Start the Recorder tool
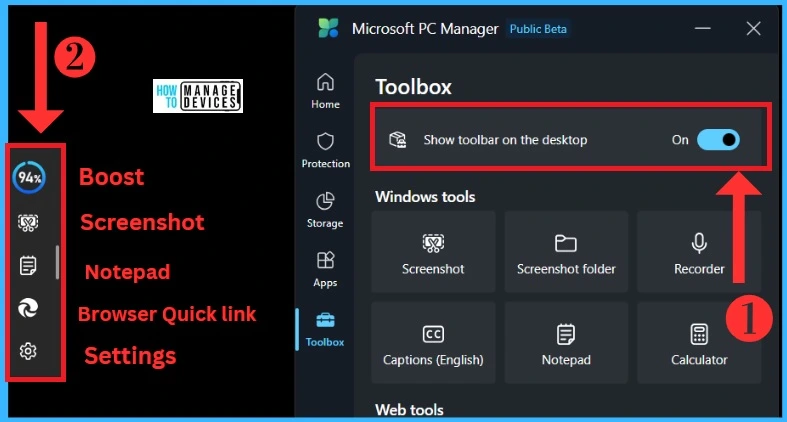 (699, 252)
